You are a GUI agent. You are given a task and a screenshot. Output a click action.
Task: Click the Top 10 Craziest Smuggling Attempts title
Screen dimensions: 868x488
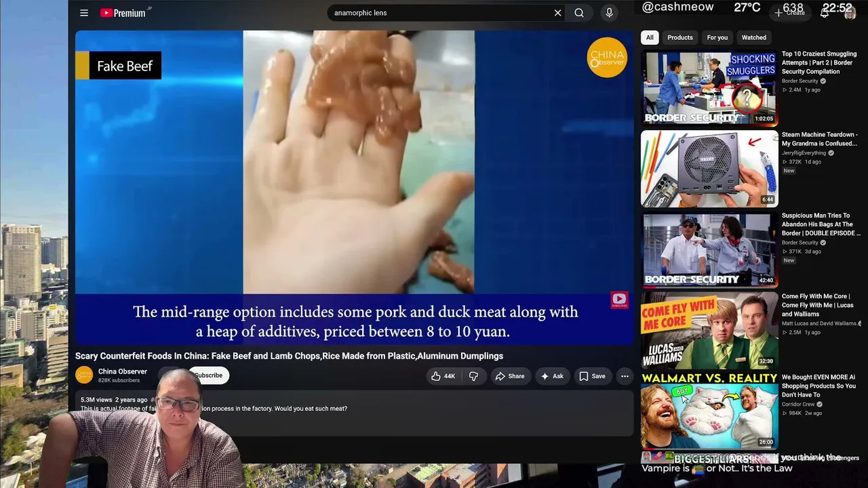pyautogui.click(x=819, y=62)
